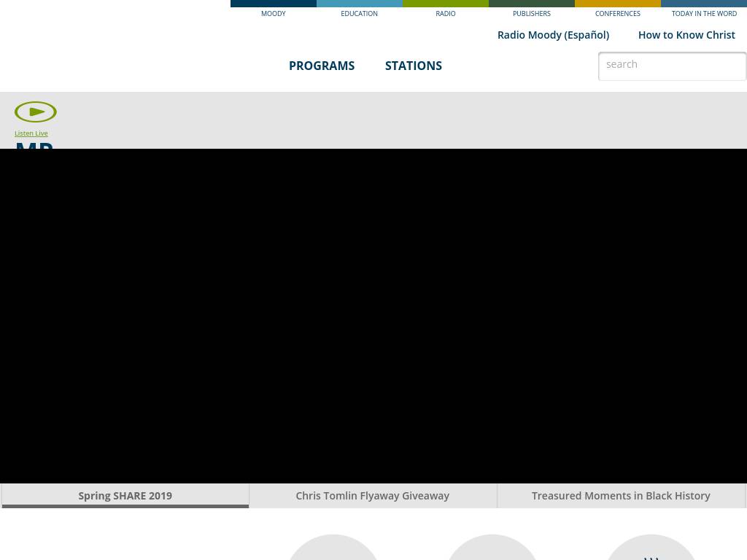747x560 pixels.
Task: Visit the Conferences top bar tab
Action: pos(617,10)
